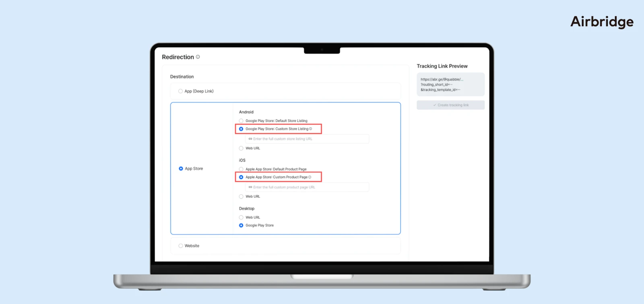Click link icon in custom product page field

(x=250, y=187)
